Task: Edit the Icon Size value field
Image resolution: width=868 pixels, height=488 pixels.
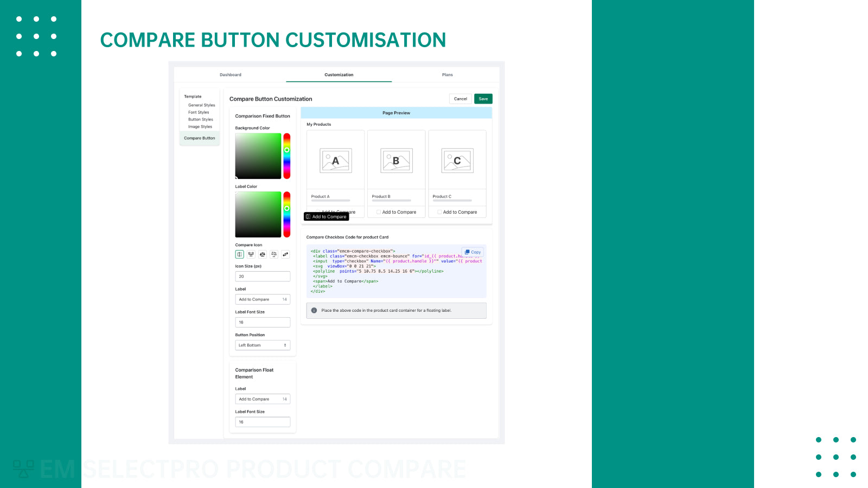Action: pos(263,276)
